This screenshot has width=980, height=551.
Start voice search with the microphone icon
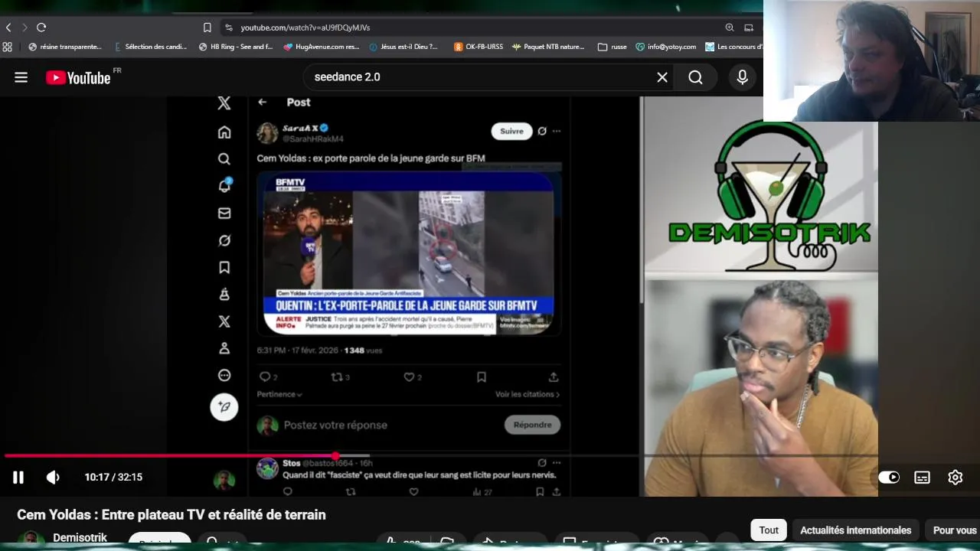742,77
